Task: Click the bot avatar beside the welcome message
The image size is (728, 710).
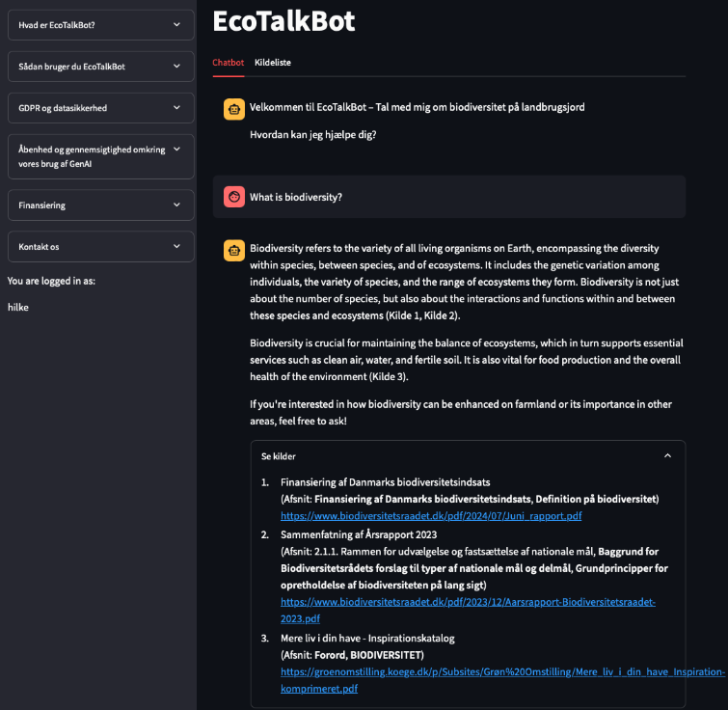Action: (x=233, y=109)
